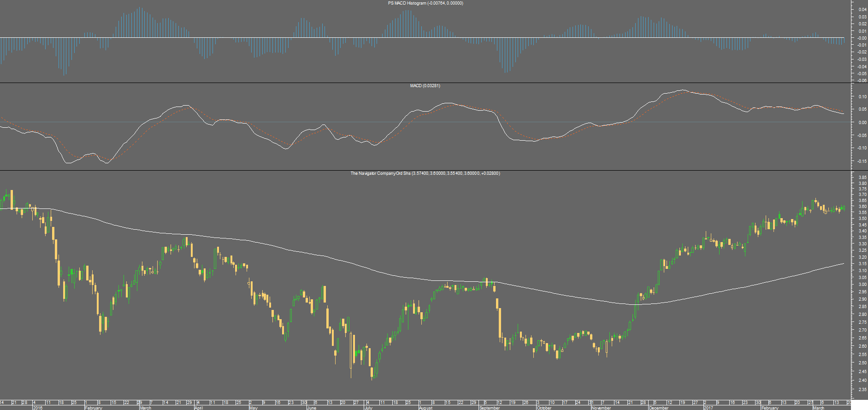Click the August month label on the date axis
Viewport: 868px width, 410px height.
pyautogui.click(x=426, y=408)
